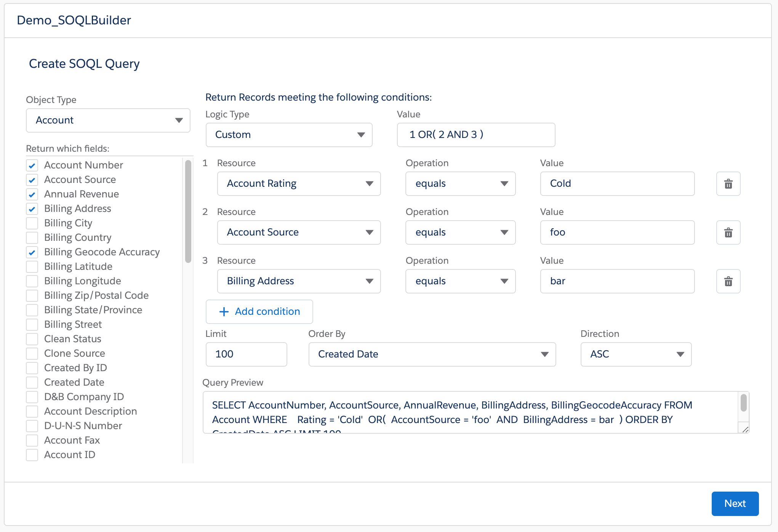Open equals operation dropdown for condition 3
This screenshot has width=778, height=532.
(x=460, y=281)
